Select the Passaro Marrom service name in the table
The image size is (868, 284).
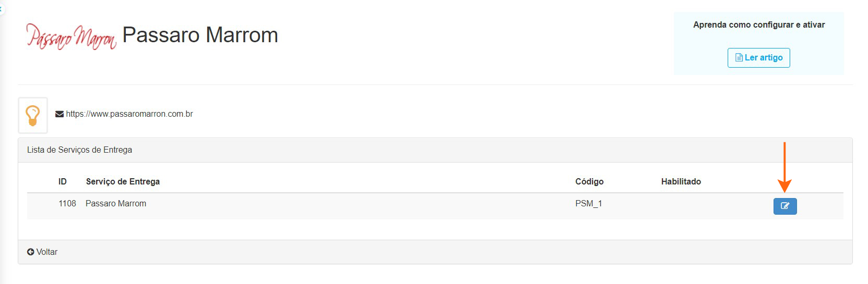(116, 204)
